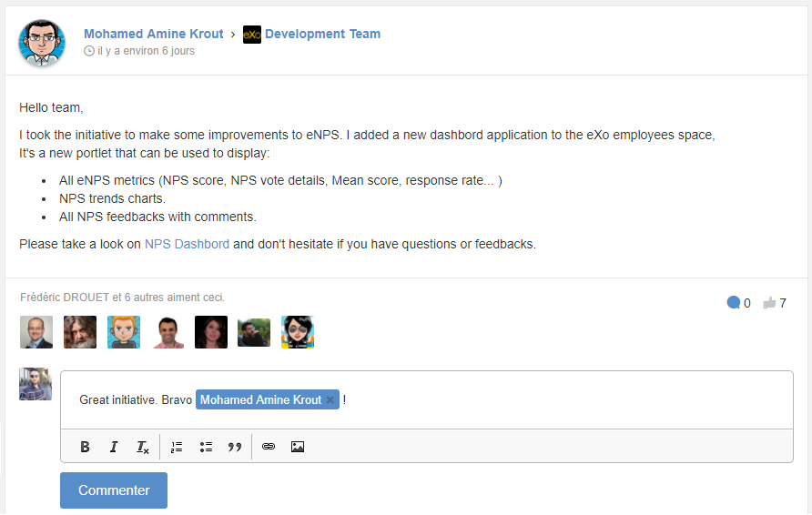Open liker avatar man in pink shirt

tap(167, 332)
